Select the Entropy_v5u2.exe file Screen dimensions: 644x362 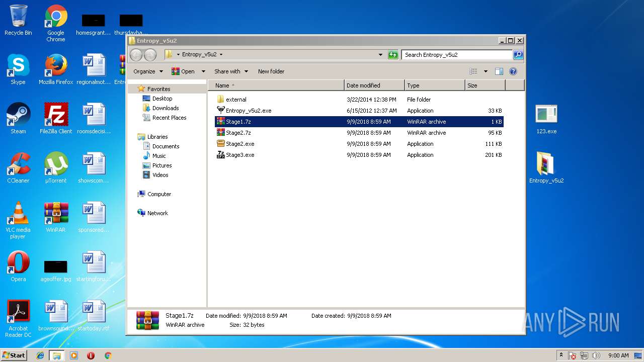[x=359, y=111]
